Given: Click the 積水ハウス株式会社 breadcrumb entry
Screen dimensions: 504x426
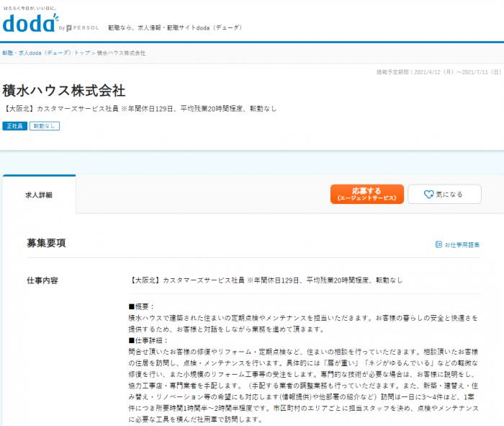Looking at the screenshot, I should click(121, 53).
